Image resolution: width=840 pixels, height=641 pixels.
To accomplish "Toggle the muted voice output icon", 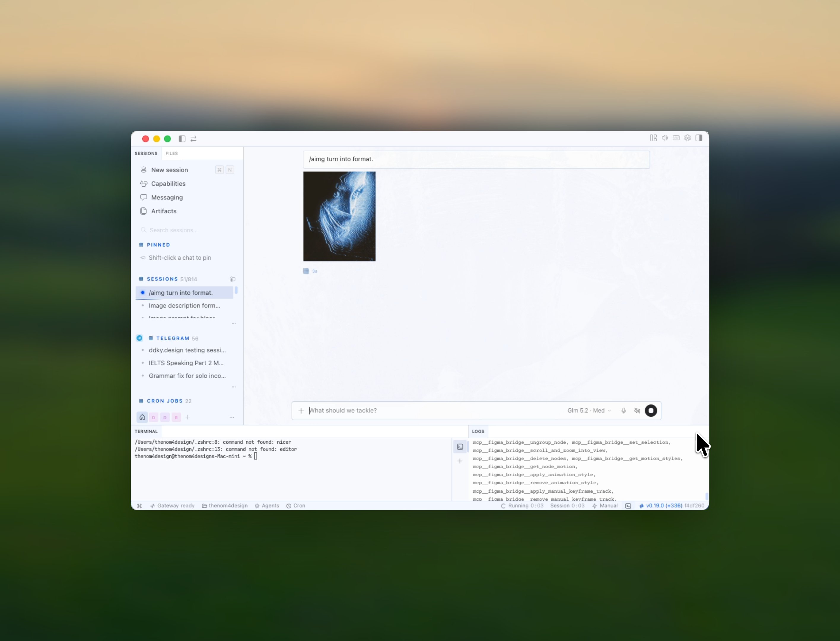I will (x=637, y=411).
